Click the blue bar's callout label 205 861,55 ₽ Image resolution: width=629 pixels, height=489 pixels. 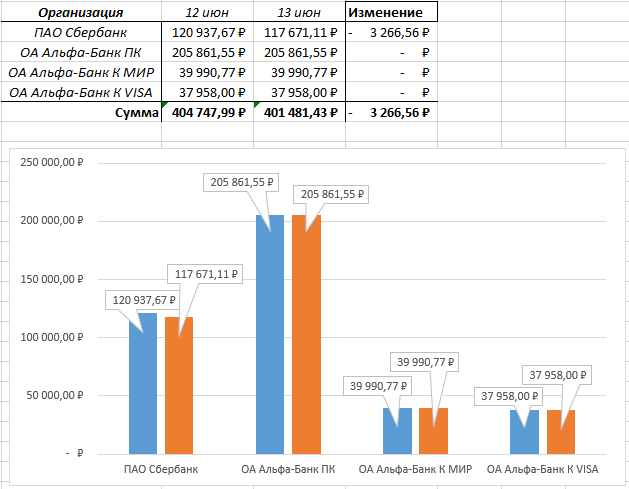241,182
